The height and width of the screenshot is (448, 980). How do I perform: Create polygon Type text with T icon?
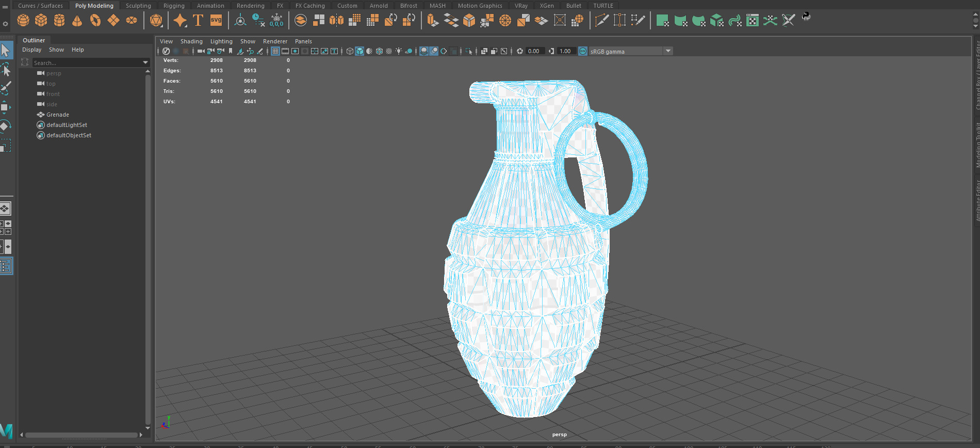[198, 20]
